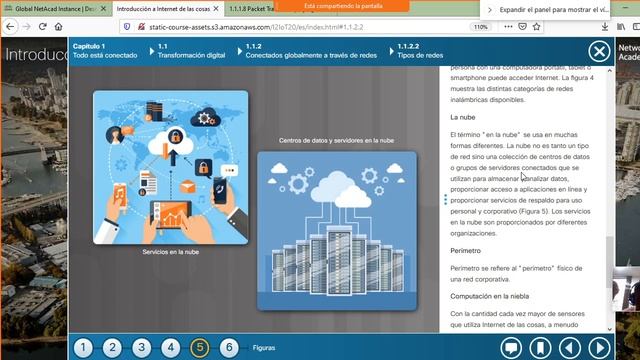Click the text panel scroll-up arrow

(x=610, y=71)
